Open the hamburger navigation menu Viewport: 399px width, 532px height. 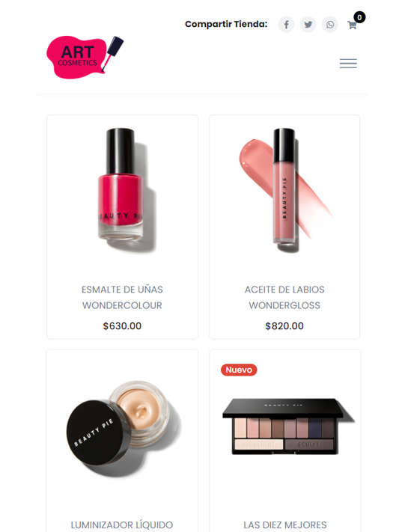tap(348, 64)
